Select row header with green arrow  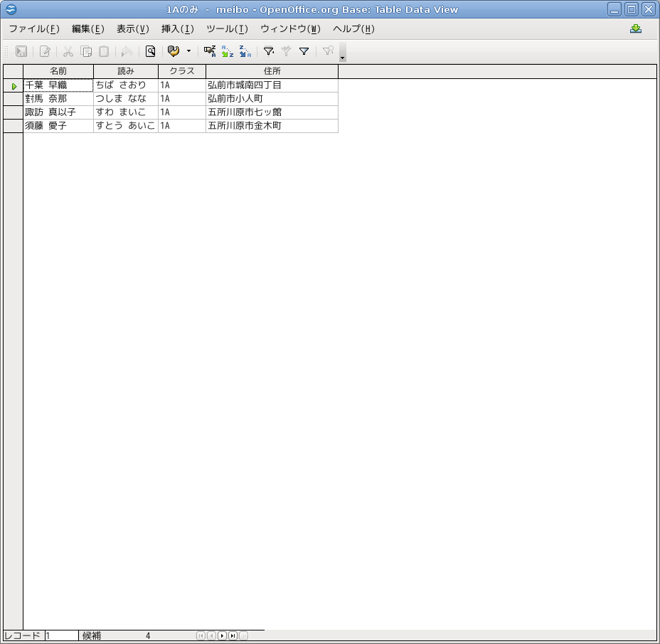pyautogui.click(x=13, y=85)
